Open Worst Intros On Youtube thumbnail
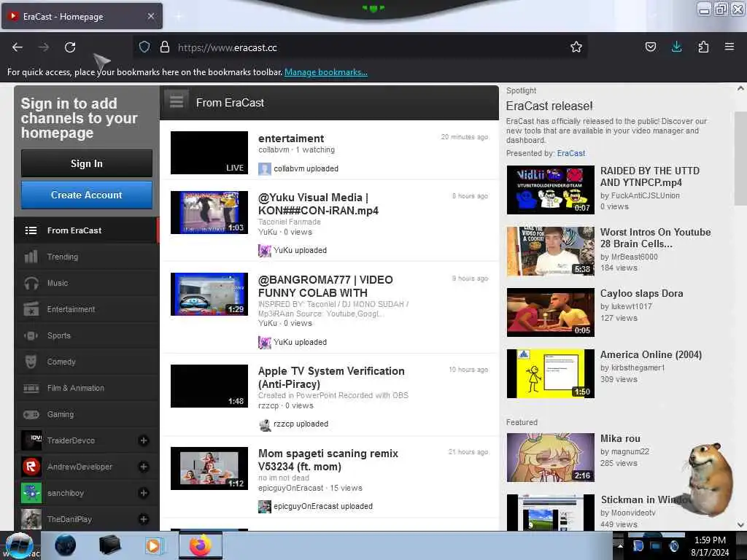Viewport: 747px width, 560px height. point(550,252)
